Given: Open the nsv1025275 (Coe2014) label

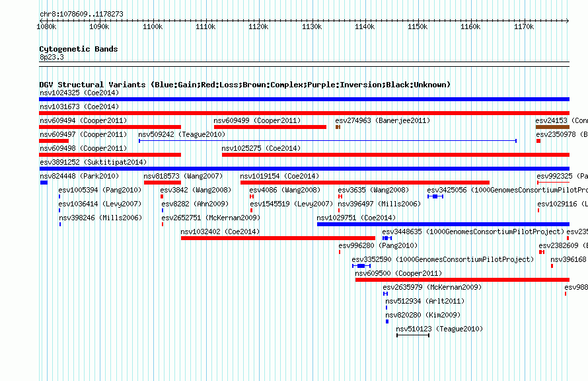Looking at the screenshot, I should 261,148.
